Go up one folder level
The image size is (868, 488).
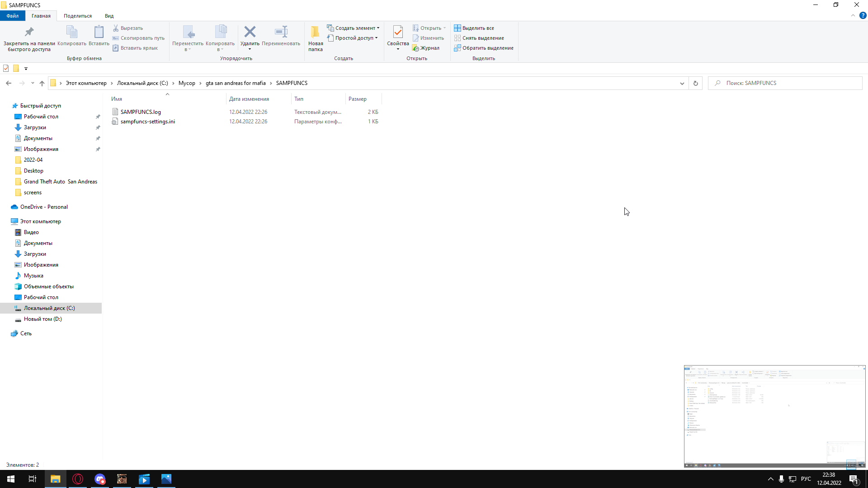pyautogui.click(x=42, y=83)
